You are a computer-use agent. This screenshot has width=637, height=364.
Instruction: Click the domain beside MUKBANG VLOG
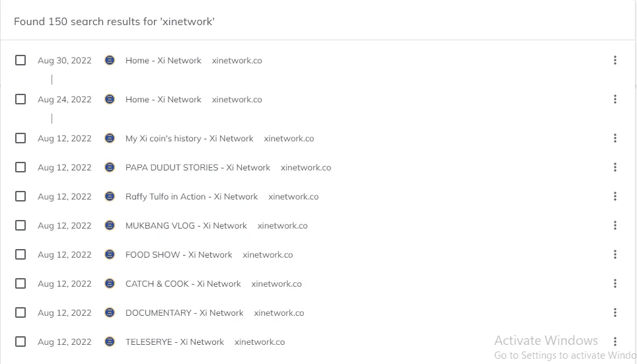(282, 225)
